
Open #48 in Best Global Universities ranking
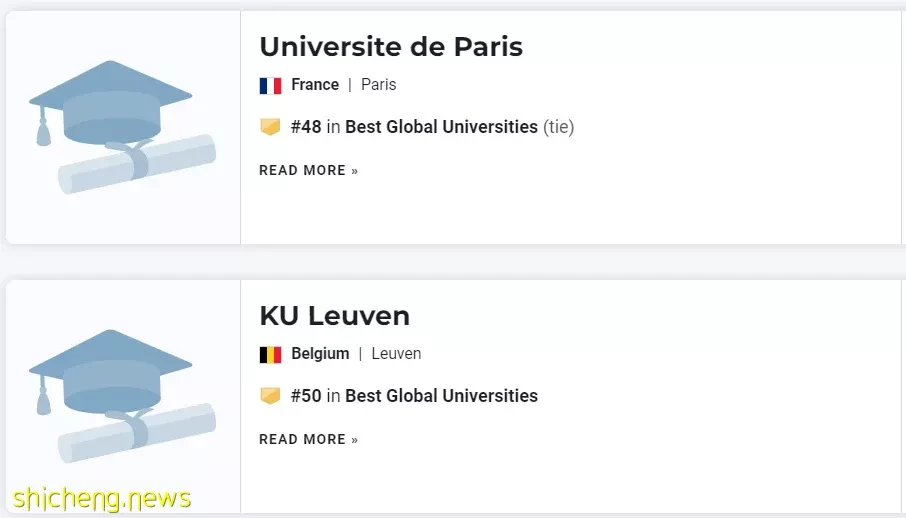414,127
